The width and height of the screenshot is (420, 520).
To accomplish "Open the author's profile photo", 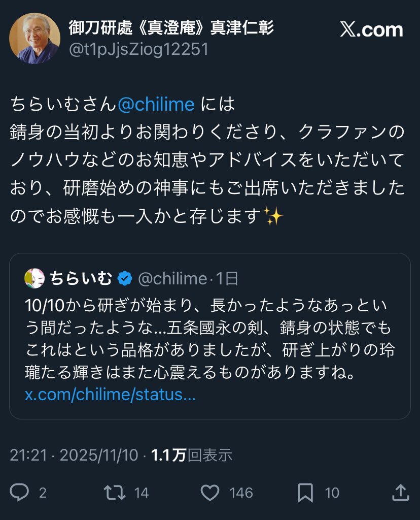I will coord(34,39).
